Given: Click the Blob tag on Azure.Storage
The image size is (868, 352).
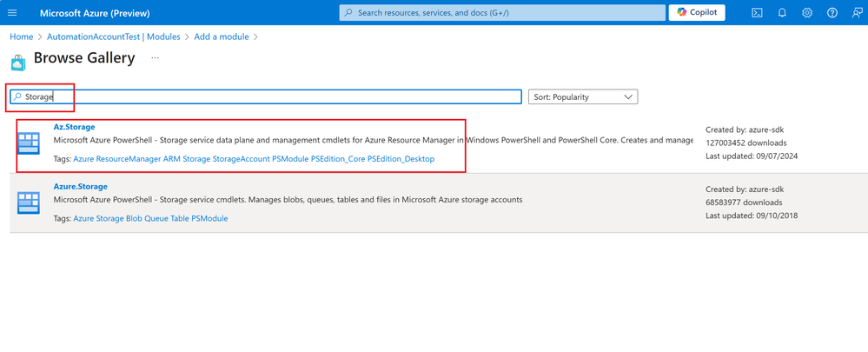Looking at the screenshot, I should click(x=134, y=219).
